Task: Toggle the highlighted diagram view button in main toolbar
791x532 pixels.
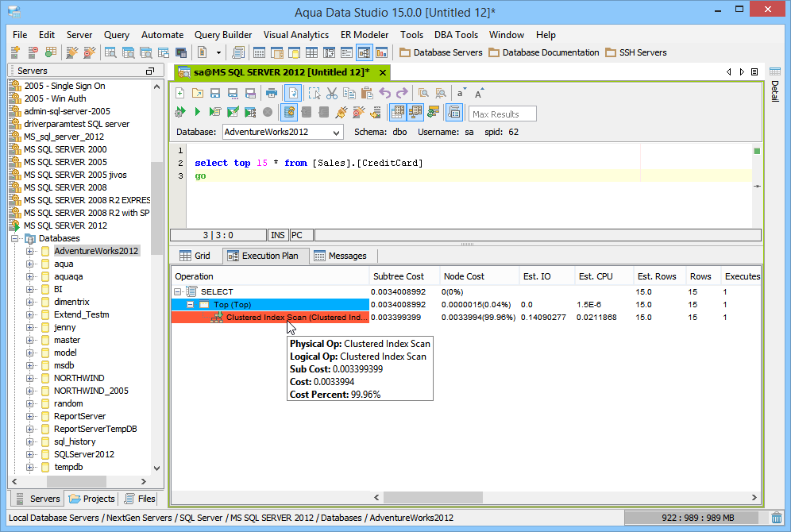Action: [365, 52]
